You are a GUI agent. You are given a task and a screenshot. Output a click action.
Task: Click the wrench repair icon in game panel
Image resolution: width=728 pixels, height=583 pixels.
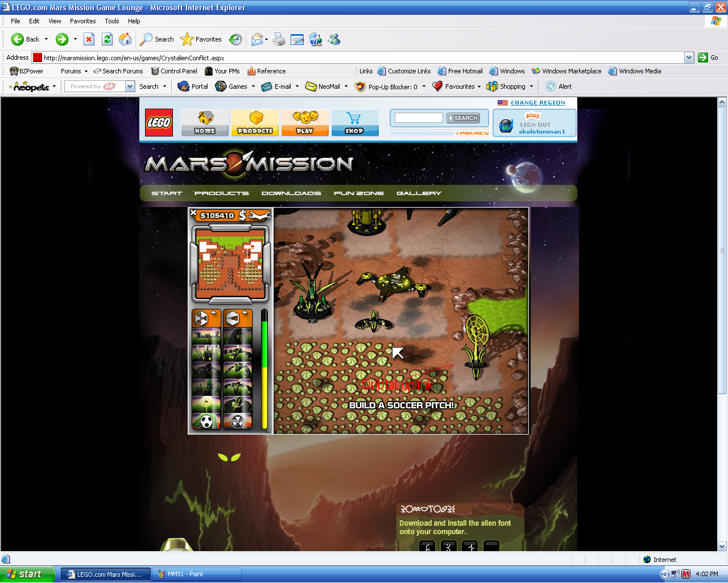260,215
